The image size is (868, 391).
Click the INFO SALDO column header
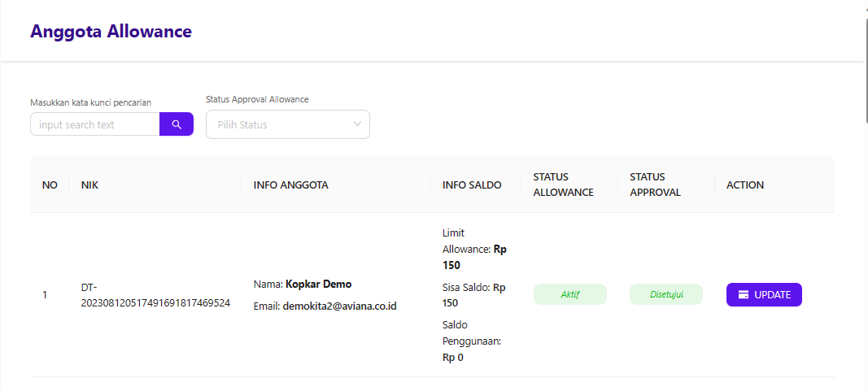(472, 185)
